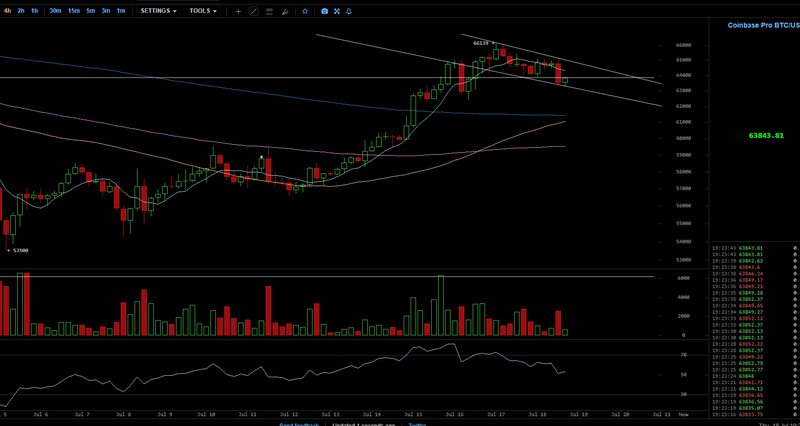Image resolution: width=800 pixels, height=426 pixels.
Task: Choose the 15m timeframe
Action: 74,11
